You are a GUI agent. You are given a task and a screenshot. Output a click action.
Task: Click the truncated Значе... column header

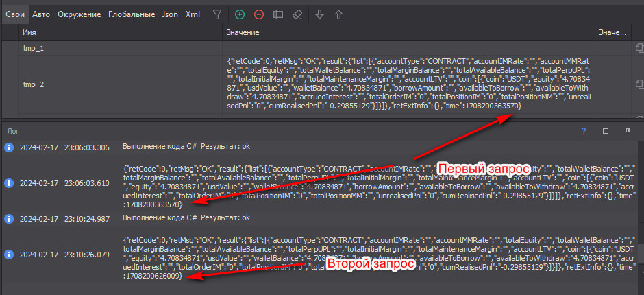pyautogui.click(x=612, y=32)
